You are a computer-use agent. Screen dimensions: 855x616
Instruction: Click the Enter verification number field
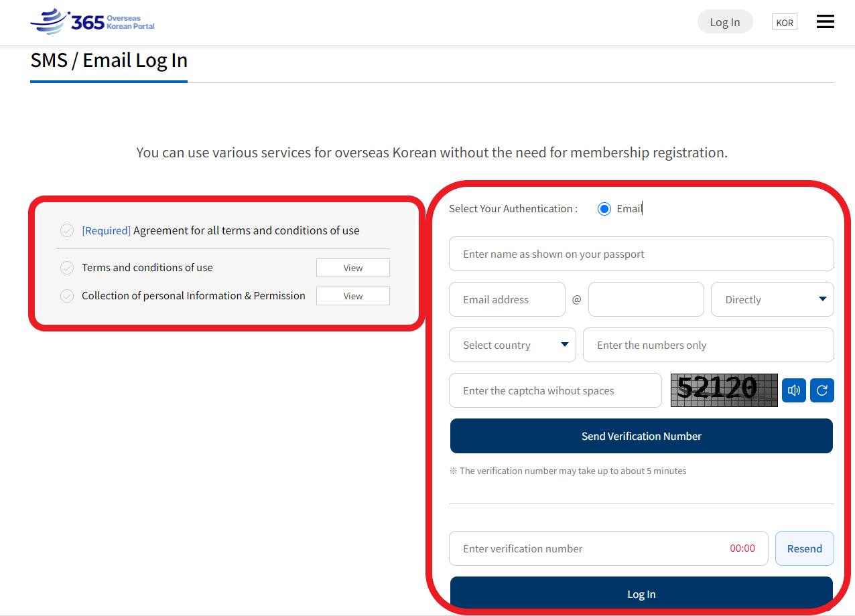590,548
